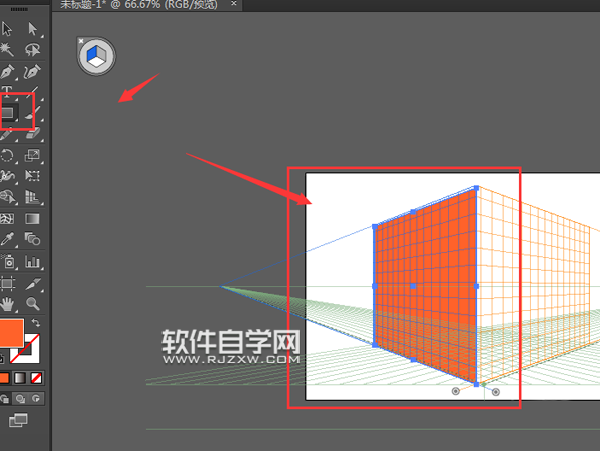This screenshot has width=600, height=451.
Task: Select the Direct Selection tool
Action: (x=33, y=29)
